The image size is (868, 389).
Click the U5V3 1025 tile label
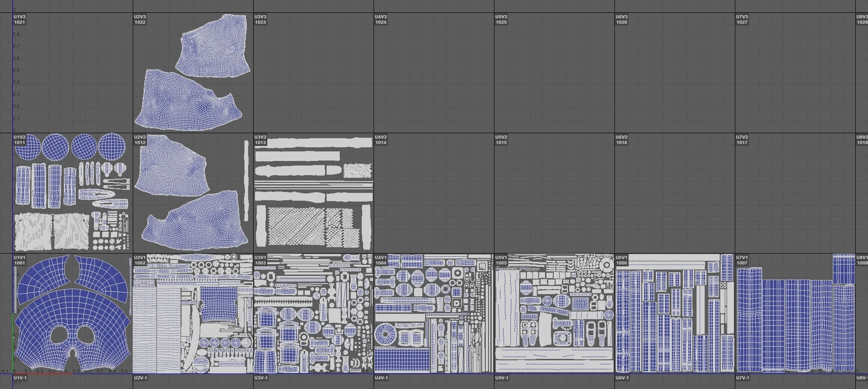point(501,19)
